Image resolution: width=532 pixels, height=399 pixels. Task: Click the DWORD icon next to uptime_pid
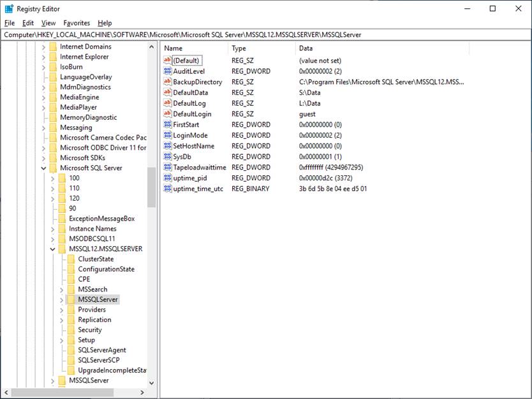pos(167,178)
